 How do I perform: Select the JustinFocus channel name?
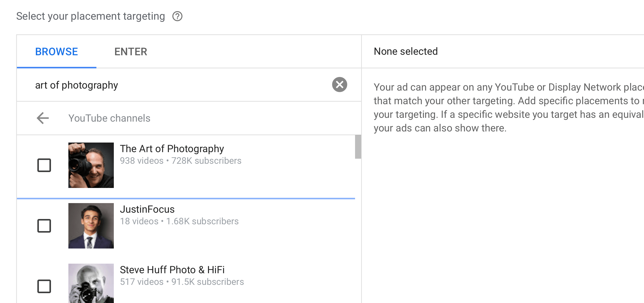tap(147, 209)
